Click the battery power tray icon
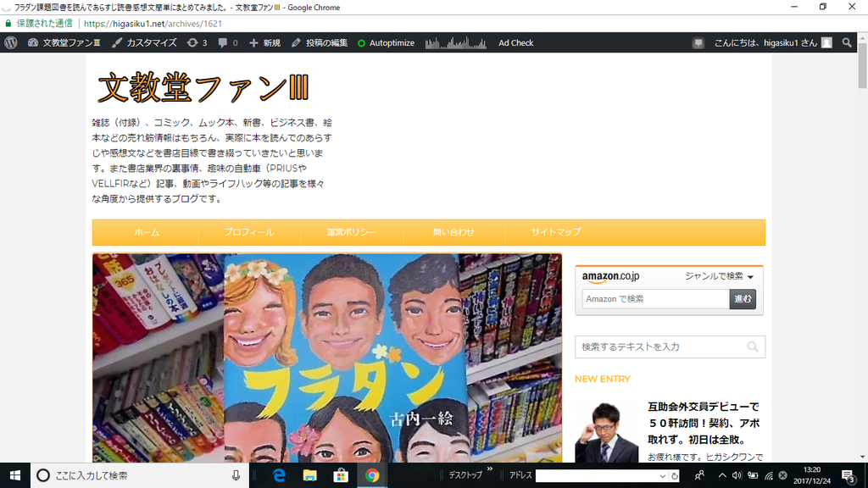The width and height of the screenshot is (868, 488). click(753, 475)
